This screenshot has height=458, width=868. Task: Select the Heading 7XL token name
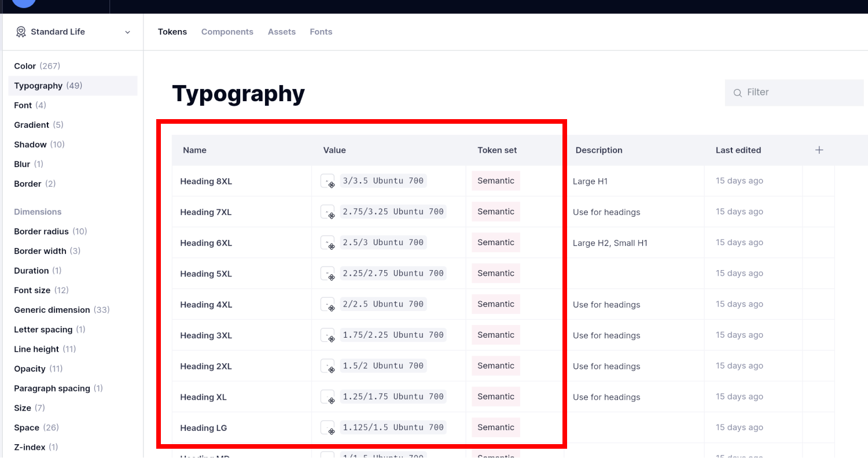click(206, 212)
